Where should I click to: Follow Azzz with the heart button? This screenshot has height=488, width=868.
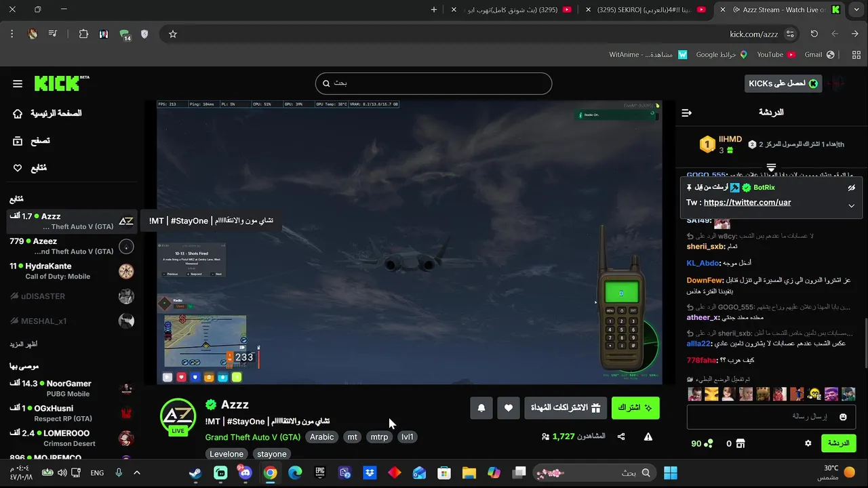tap(509, 407)
